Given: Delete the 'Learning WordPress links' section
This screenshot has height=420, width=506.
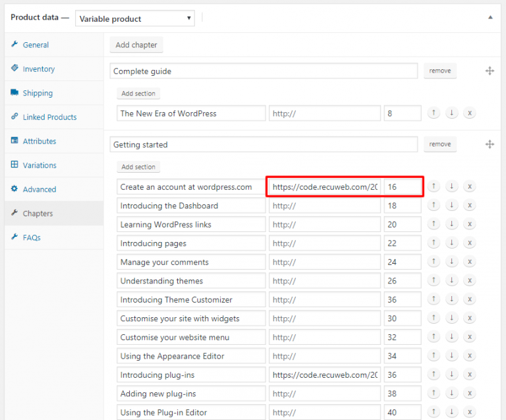Looking at the screenshot, I should pyautogui.click(x=469, y=225).
